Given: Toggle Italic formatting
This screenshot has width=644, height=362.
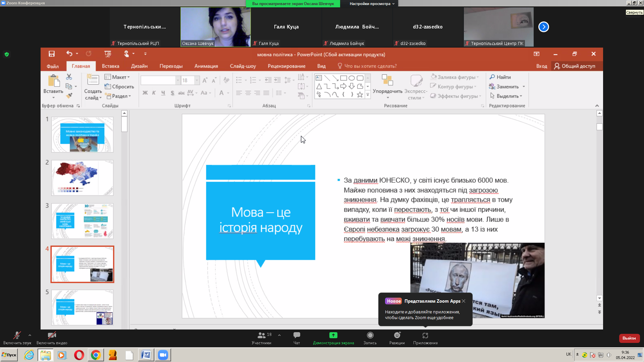Looking at the screenshot, I should pyautogui.click(x=154, y=93).
